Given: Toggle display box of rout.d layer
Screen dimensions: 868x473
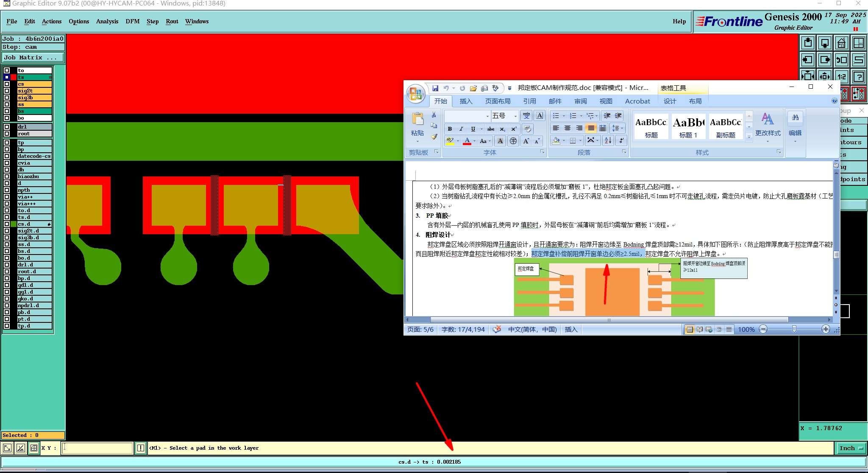Looking at the screenshot, I should point(7,271).
